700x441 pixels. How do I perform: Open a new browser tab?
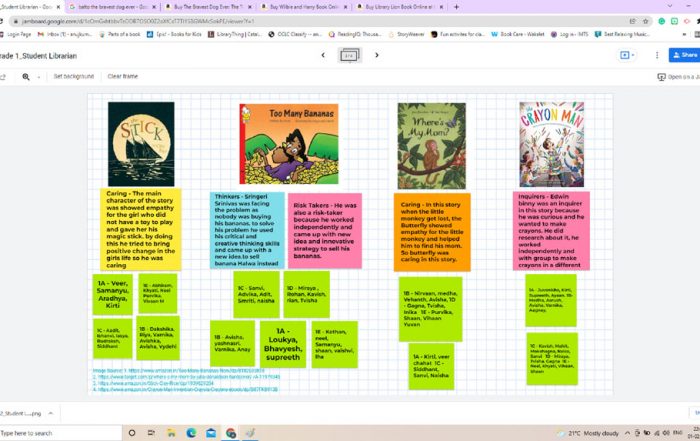[x=456, y=7]
